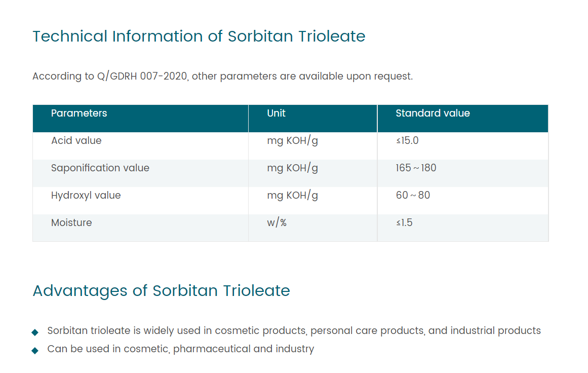
Task: Click the diamond bullet before 'Can be used in cosmetic'
Action: (35, 350)
